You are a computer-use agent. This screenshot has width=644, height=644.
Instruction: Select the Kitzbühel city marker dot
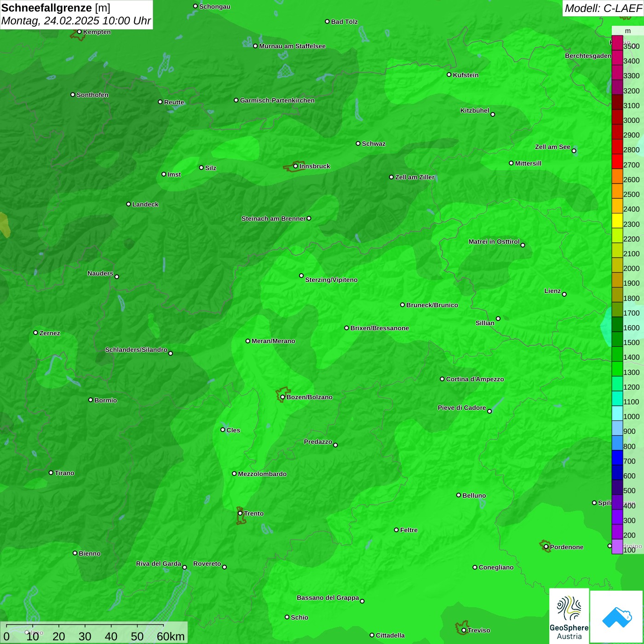click(x=493, y=114)
